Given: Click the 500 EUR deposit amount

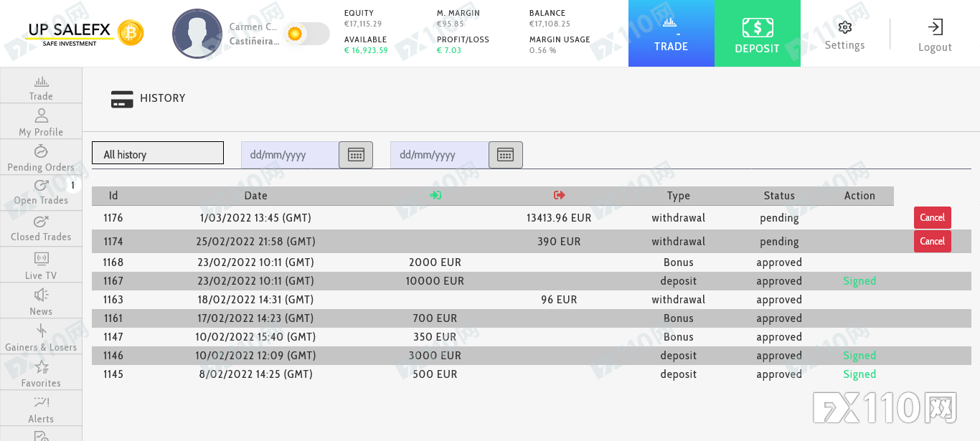Looking at the screenshot, I should [x=435, y=374].
